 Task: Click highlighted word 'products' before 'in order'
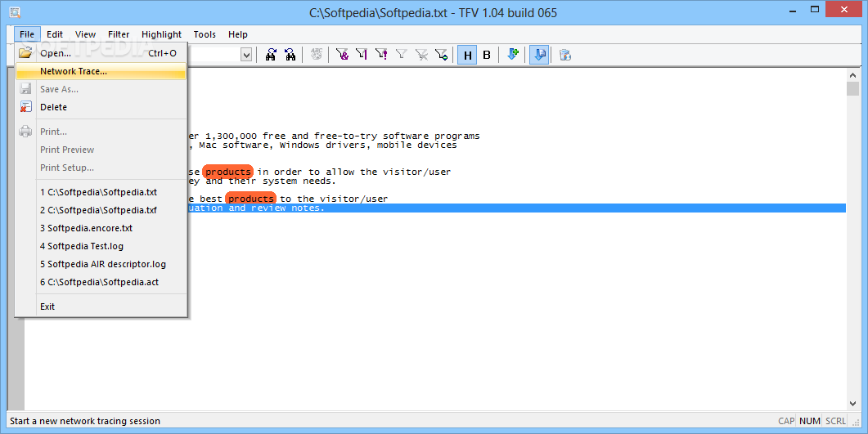[x=228, y=172]
